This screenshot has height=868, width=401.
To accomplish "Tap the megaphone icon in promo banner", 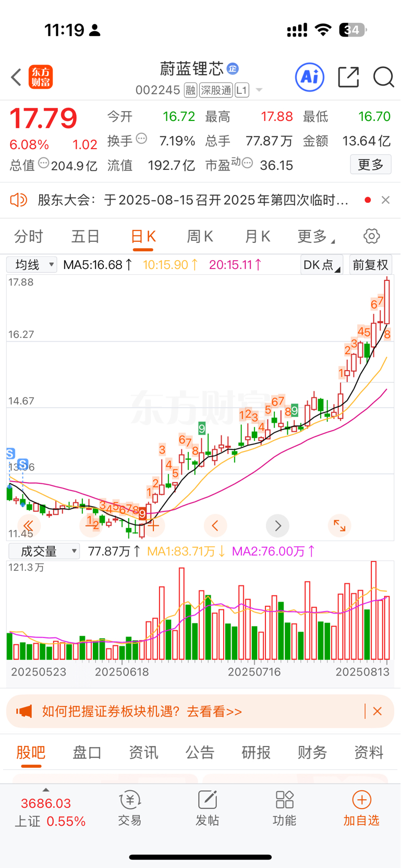I will 24,711.
